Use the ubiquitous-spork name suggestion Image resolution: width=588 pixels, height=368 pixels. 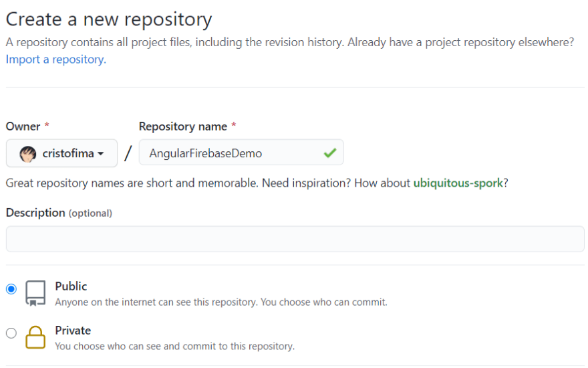click(x=458, y=183)
